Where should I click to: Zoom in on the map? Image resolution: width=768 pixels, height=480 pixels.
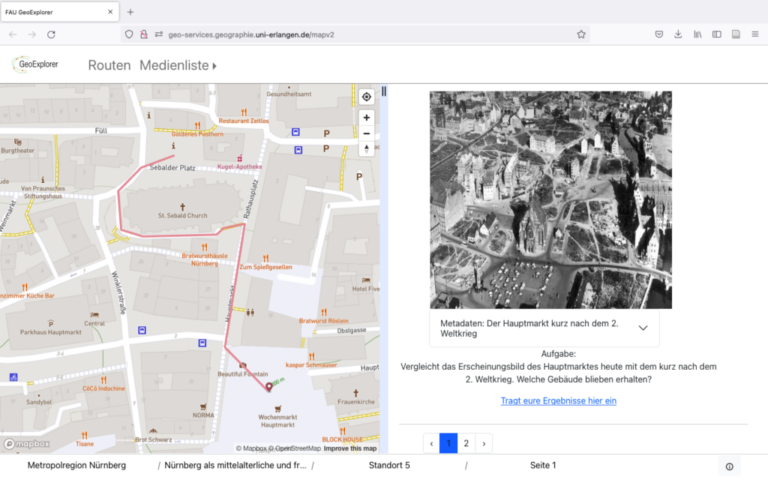[367, 118]
